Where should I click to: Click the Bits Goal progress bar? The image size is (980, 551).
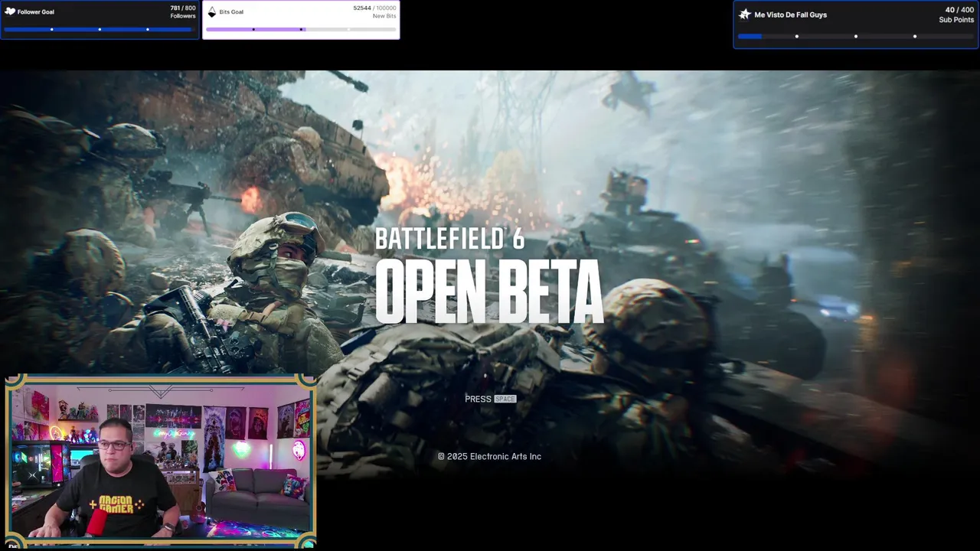(301, 29)
